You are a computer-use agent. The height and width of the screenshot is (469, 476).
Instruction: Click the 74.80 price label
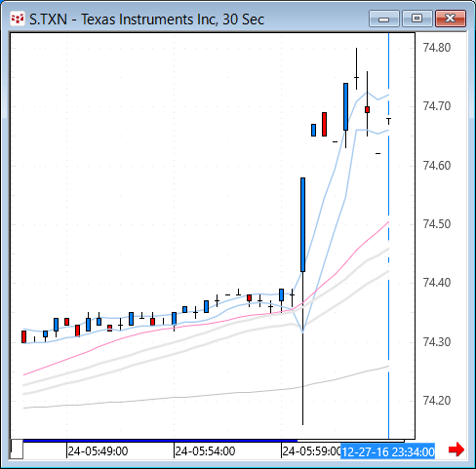click(437, 48)
